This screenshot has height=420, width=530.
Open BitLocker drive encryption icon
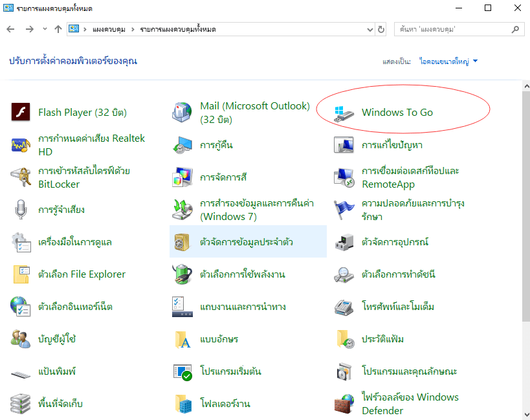pos(21,177)
